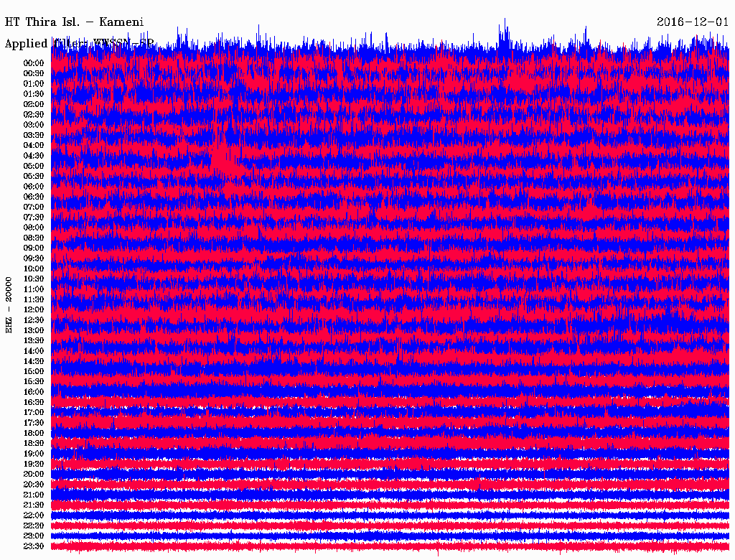Click the 'EHZ – 20000' axis label
Viewport: 735px width, 560px height.
(9, 305)
